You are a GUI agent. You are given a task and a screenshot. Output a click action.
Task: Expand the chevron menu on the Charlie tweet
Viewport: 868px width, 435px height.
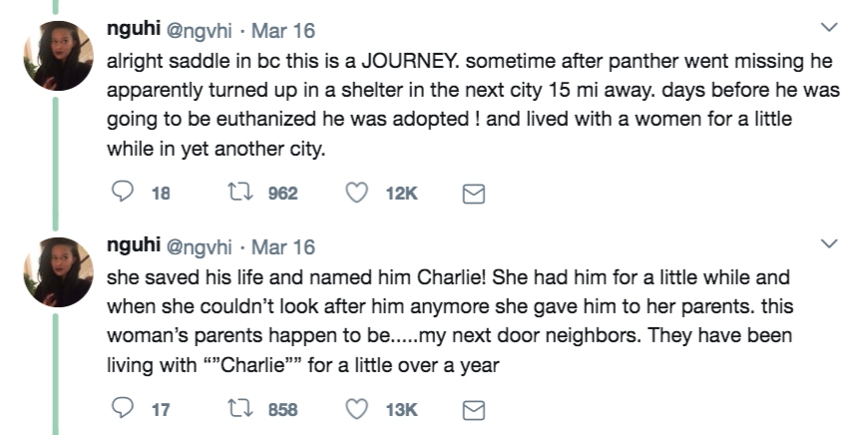(x=829, y=242)
